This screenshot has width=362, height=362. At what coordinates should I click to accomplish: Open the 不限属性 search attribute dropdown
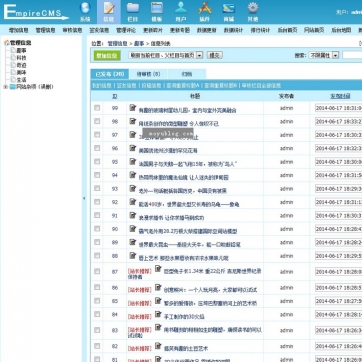pyautogui.click(x=324, y=55)
